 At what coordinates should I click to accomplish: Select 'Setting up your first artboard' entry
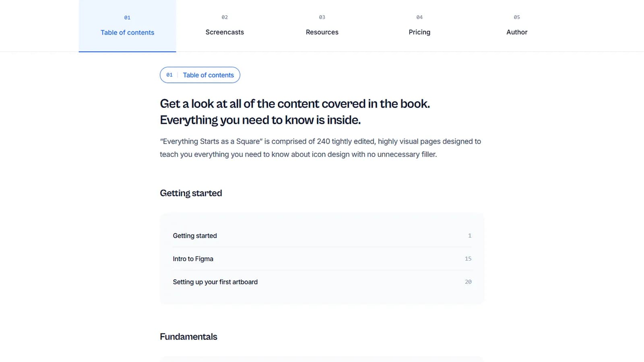(x=215, y=282)
